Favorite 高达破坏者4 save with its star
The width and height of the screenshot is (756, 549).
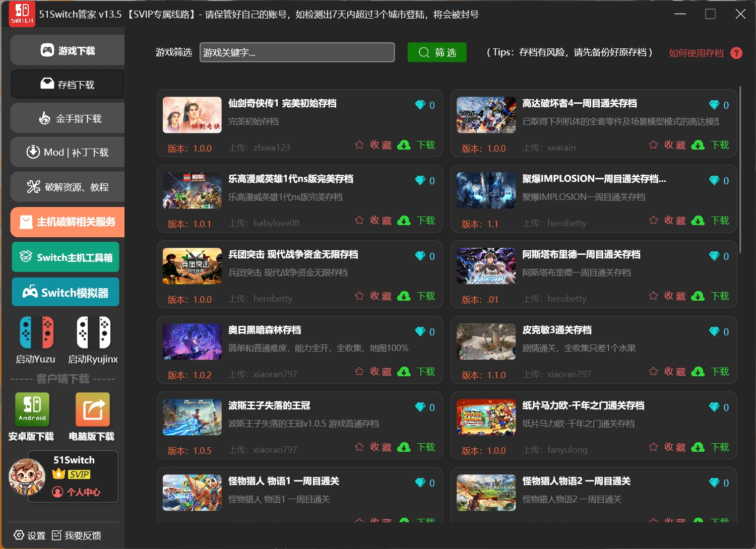pyautogui.click(x=654, y=145)
